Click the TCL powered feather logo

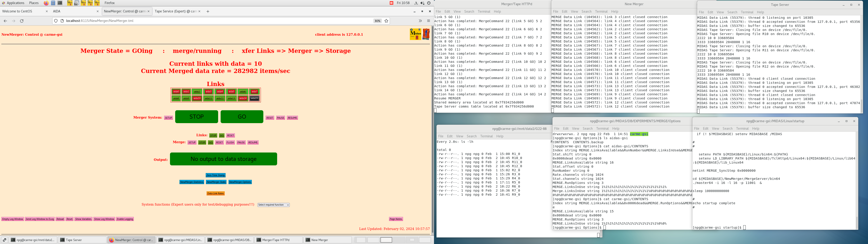point(426,34)
